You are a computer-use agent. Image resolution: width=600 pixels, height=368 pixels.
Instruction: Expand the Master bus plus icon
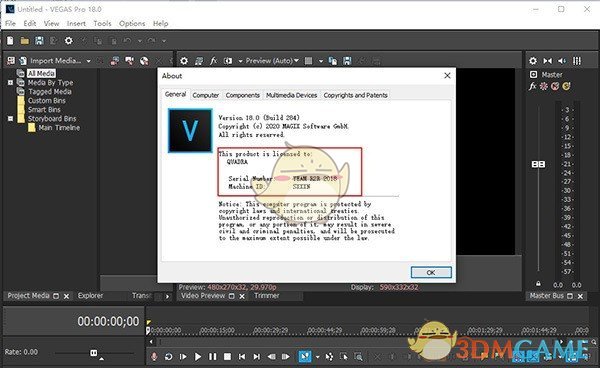pyautogui.click(x=533, y=74)
